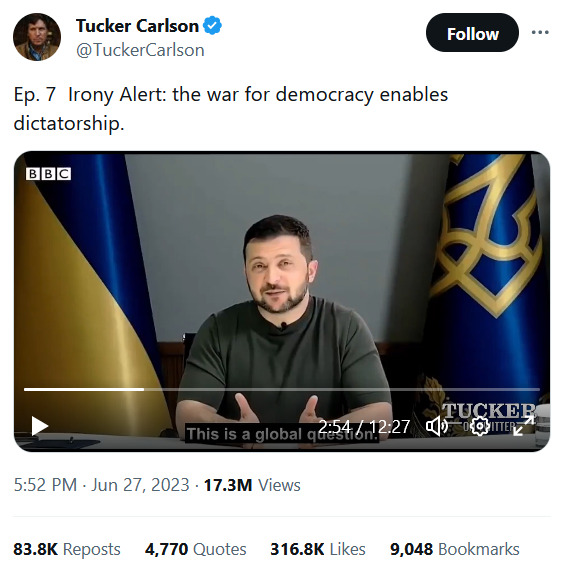Viewport: 562px width, 568px height.
Task: Follow Tucker Carlson's account
Action: (472, 33)
